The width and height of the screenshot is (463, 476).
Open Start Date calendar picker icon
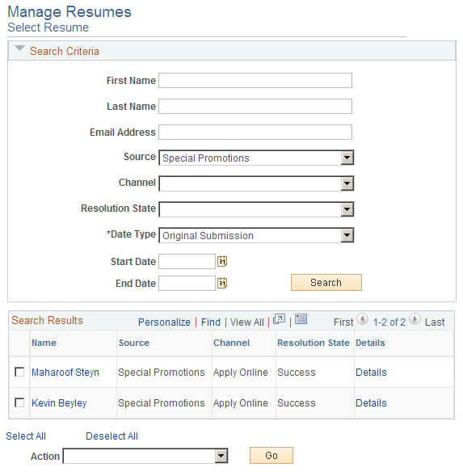coord(222,261)
